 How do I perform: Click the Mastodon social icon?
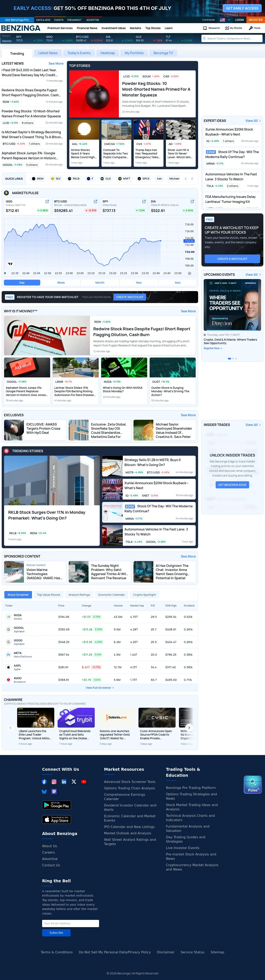[x=54, y=792]
